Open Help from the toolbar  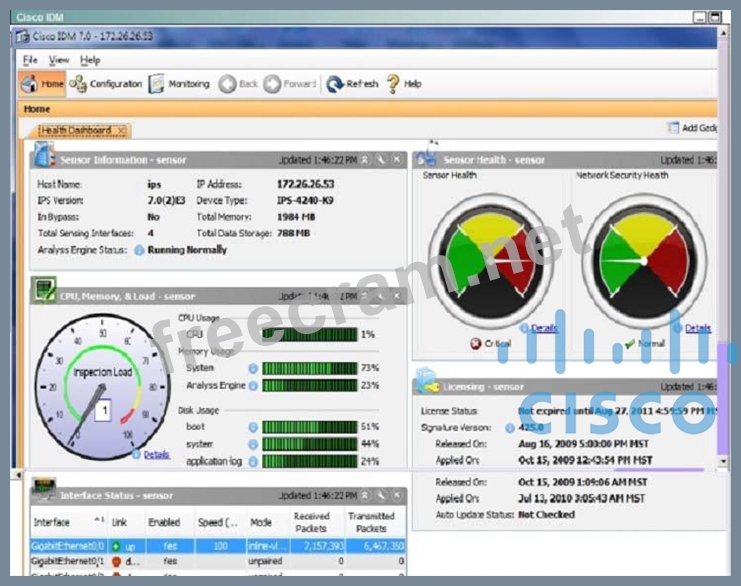(404, 84)
